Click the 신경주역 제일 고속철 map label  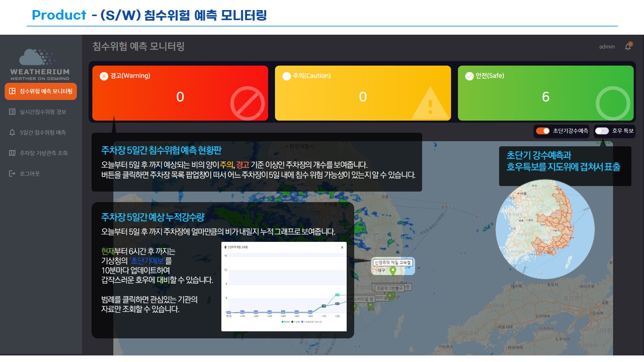393,262
